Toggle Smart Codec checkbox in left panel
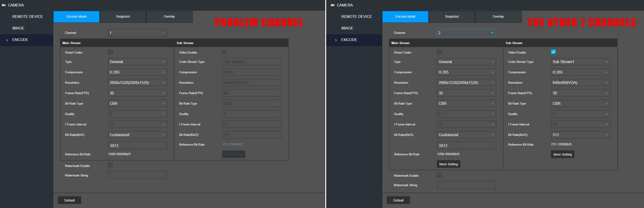The height and width of the screenshot is (208, 644). click(x=110, y=52)
